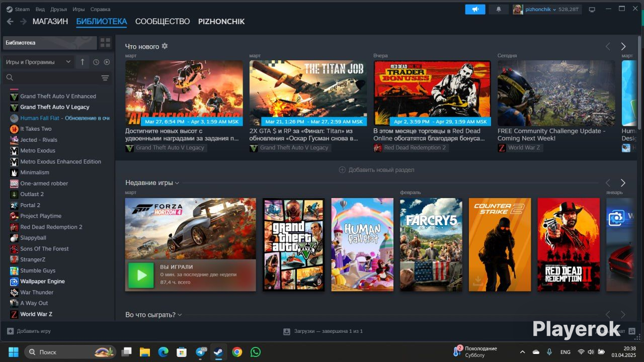Open the Windows Start menu
644x362 pixels.
pyautogui.click(x=13, y=352)
